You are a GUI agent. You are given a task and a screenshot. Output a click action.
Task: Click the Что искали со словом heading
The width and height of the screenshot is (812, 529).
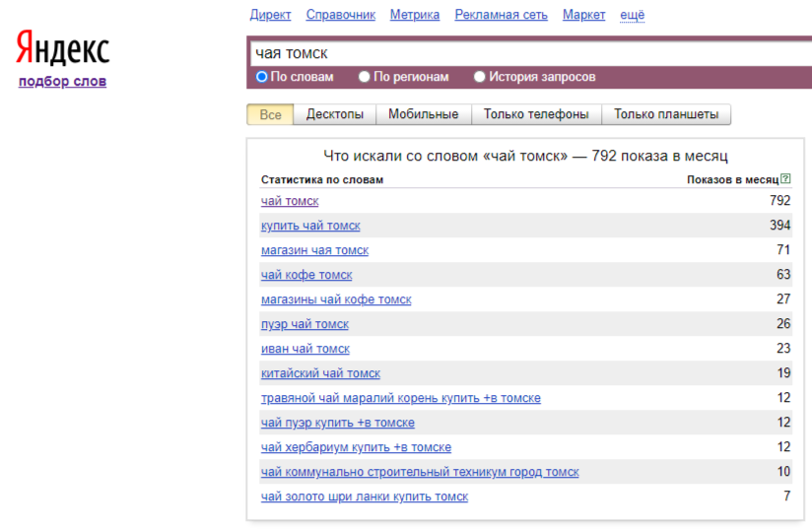pos(525,156)
